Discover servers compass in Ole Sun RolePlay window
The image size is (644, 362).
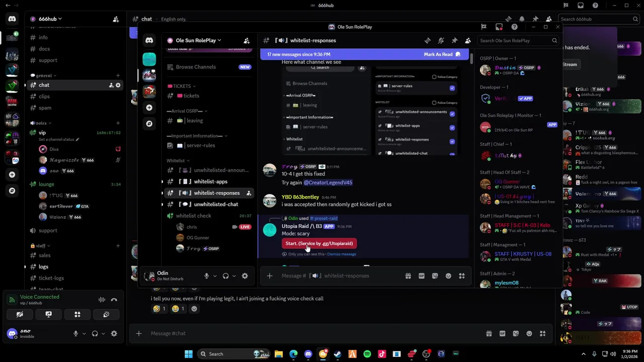149,123
